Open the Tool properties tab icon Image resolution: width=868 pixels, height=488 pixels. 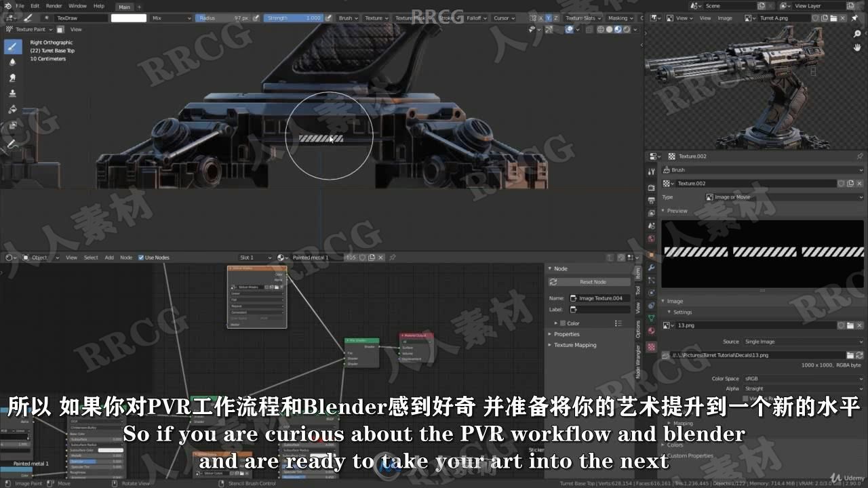point(652,171)
